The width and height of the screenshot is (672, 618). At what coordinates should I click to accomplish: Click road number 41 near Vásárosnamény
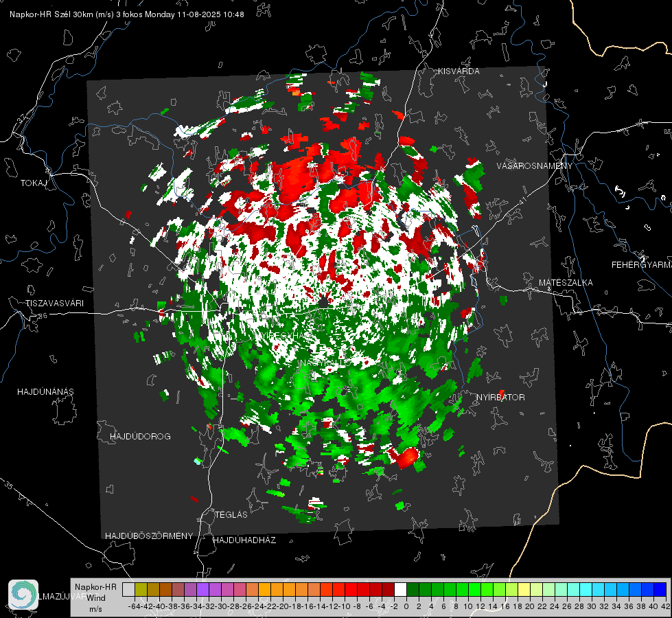point(522,200)
